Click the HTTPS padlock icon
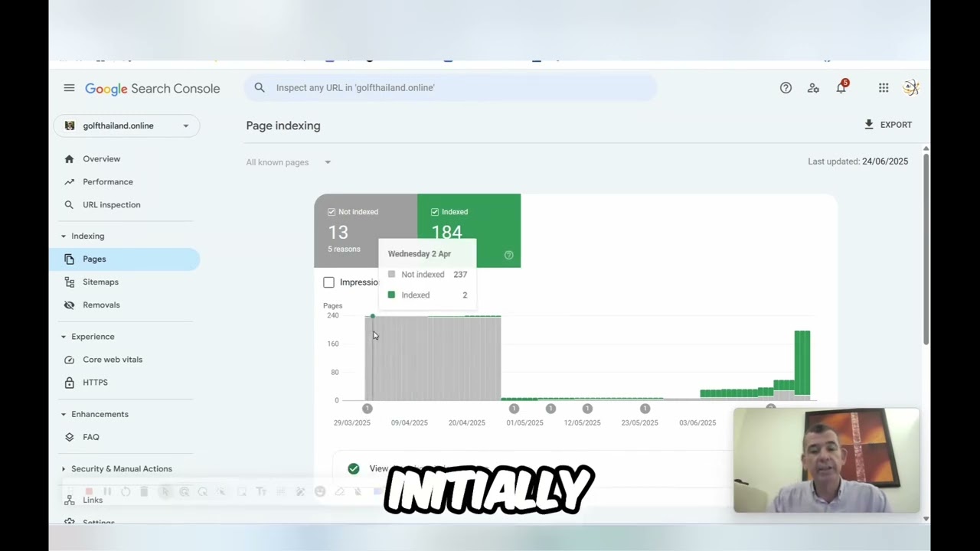The width and height of the screenshot is (980, 551). (x=69, y=383)
